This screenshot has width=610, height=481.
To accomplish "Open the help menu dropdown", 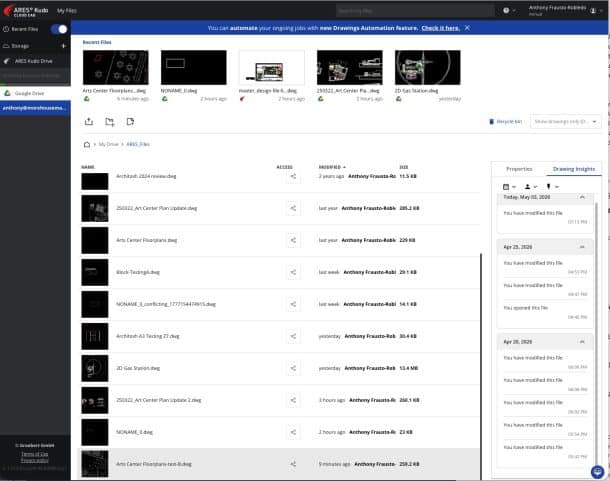I will (x=509, y=11).
